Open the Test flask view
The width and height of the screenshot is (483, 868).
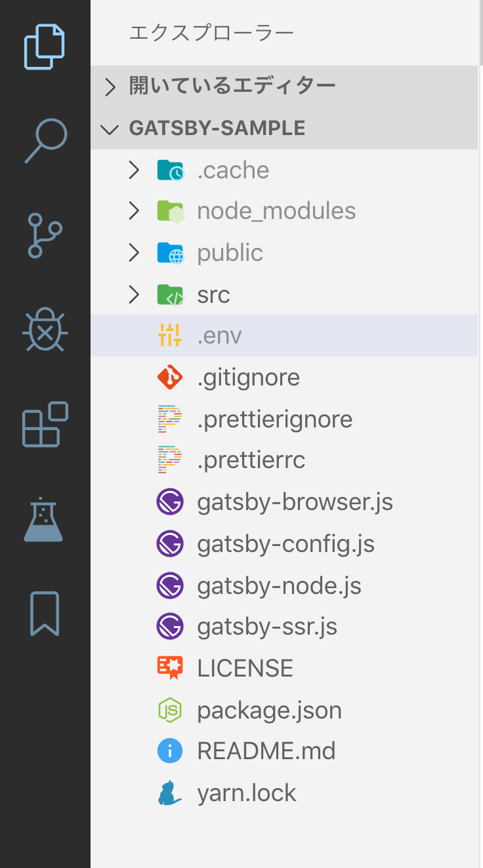43,519
